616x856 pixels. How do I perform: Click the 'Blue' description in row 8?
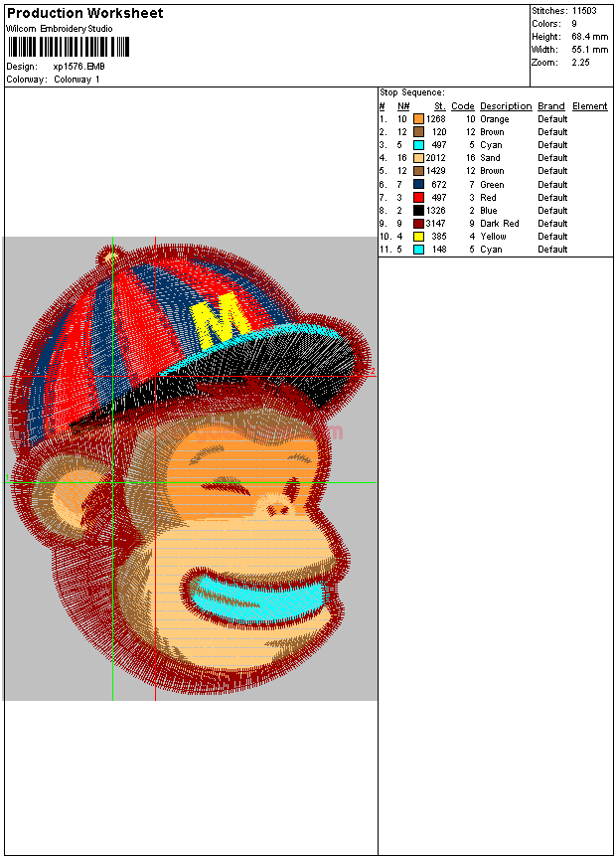(488, 211)
